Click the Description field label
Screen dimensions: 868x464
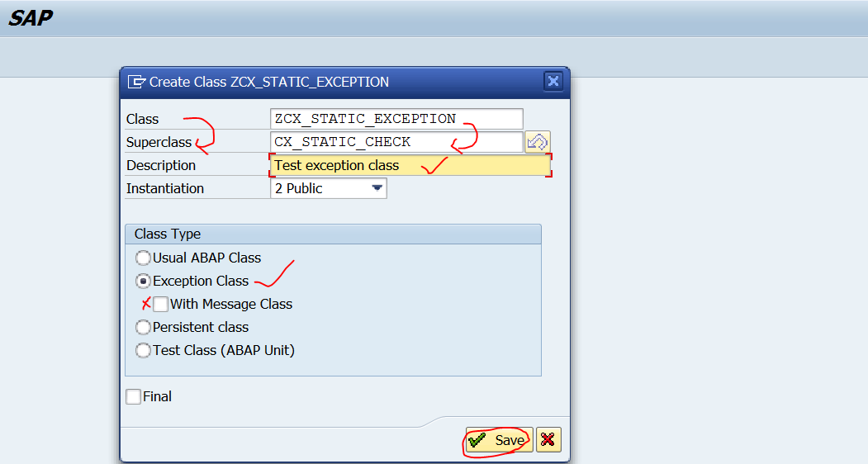click(161, 165)
